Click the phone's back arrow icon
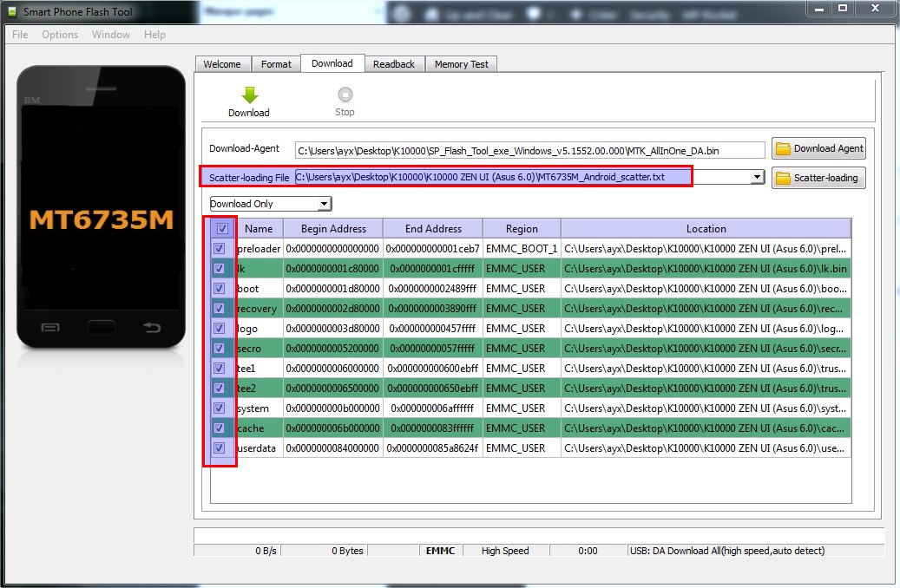Screen dimensions: 900x588 point(152,328)
